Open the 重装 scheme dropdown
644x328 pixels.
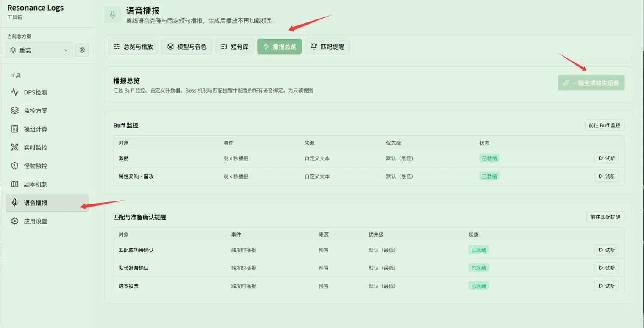[39, 50]
